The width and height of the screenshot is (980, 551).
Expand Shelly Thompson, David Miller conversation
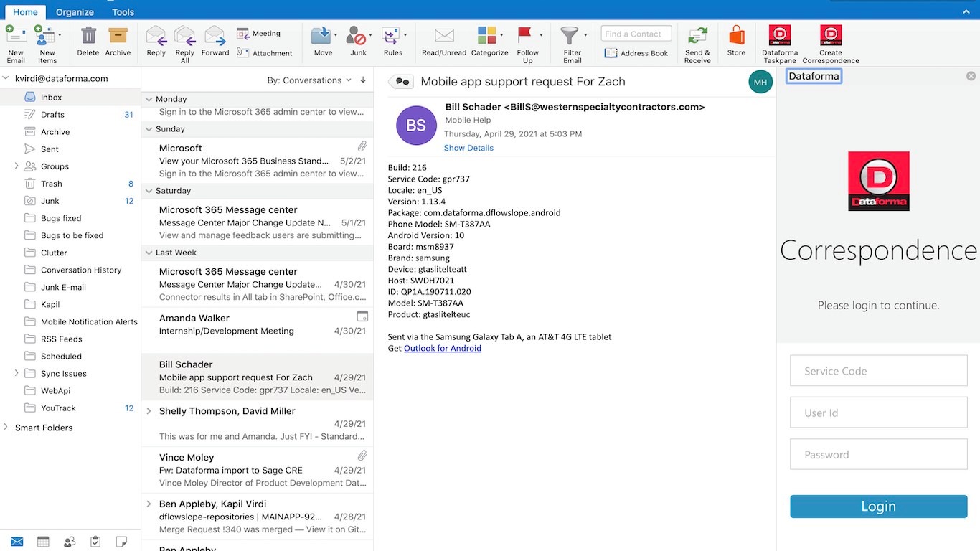tap(149, 411)
